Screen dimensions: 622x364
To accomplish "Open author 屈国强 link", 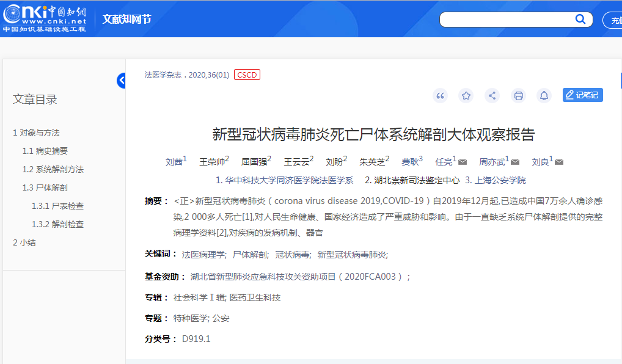I will click(x=254, y=162).
